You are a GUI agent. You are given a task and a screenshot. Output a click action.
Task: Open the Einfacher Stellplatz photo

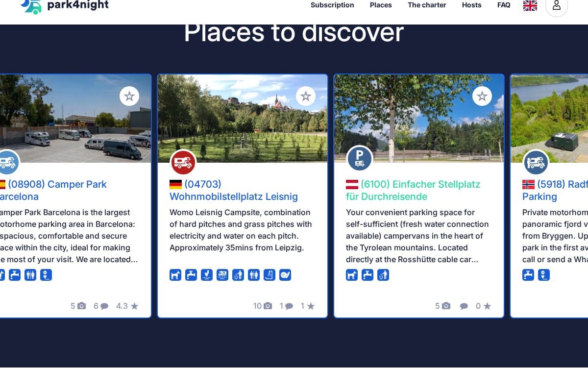click(419, 119)
